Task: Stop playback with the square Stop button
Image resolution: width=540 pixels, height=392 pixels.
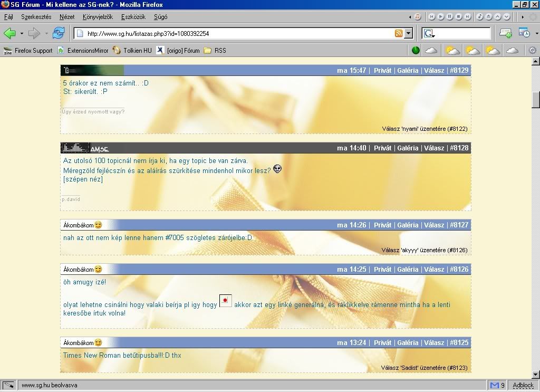Action: tap(458, 16)
